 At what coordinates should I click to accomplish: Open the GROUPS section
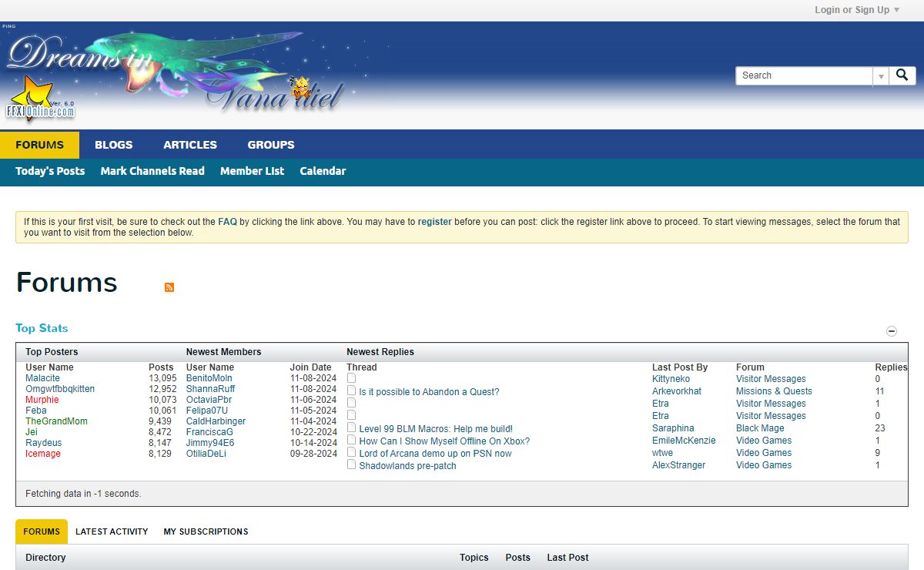click(x=271, y=145)
